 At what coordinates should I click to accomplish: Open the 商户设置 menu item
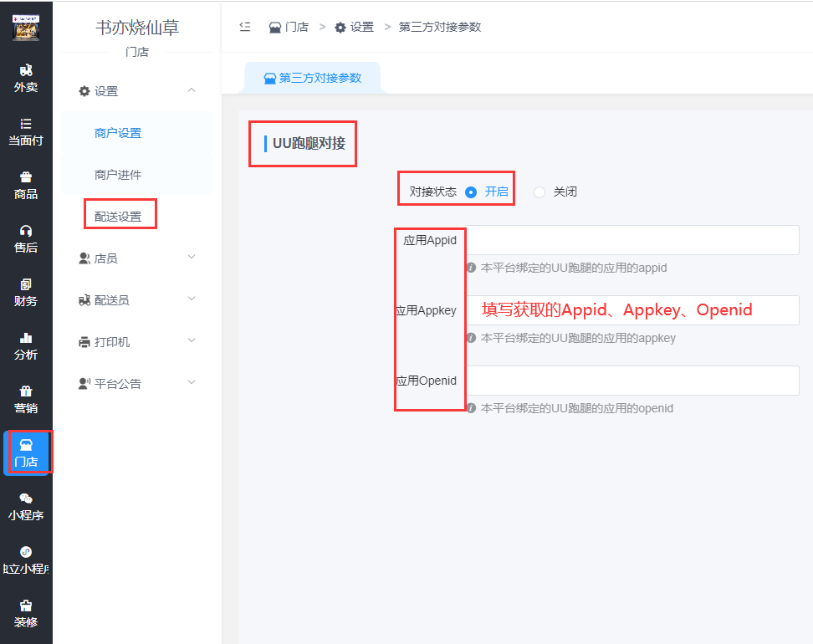(x=118, y=133)
